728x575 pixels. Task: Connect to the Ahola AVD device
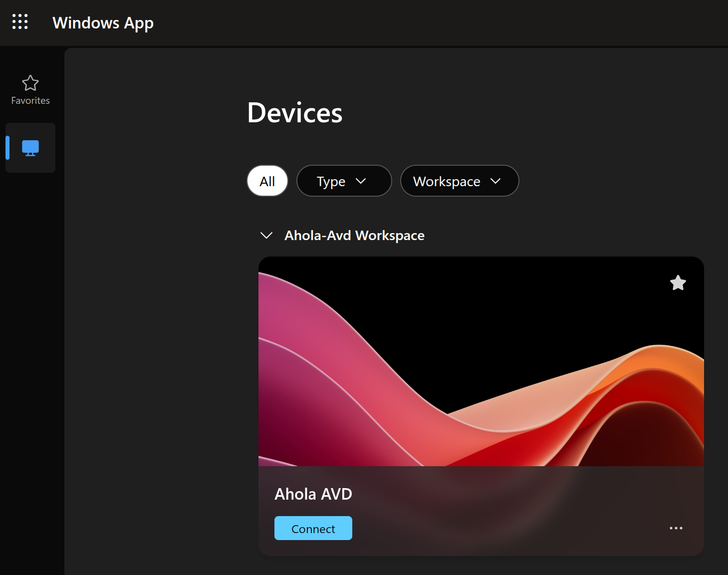pyautogui.click(x=313, y=528)
